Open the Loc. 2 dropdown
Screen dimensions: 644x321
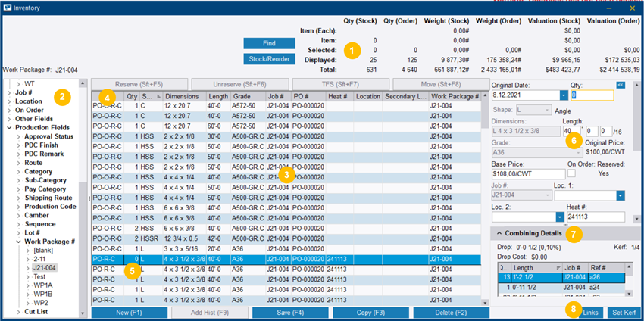[558, 218]
